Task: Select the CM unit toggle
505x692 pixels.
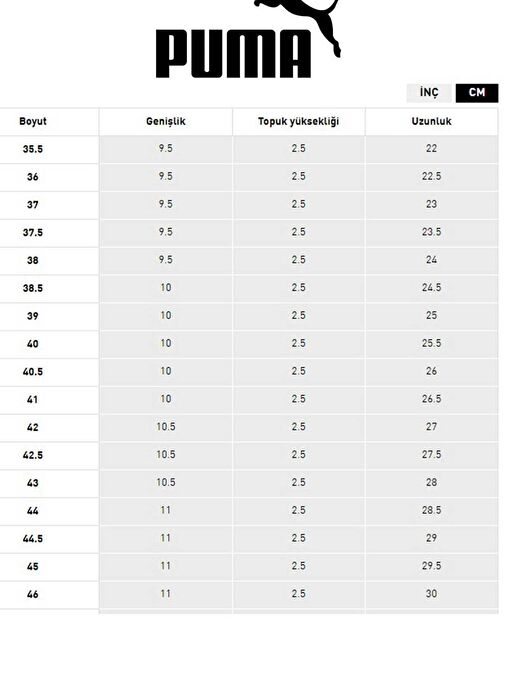Action: tap(477, 93)
